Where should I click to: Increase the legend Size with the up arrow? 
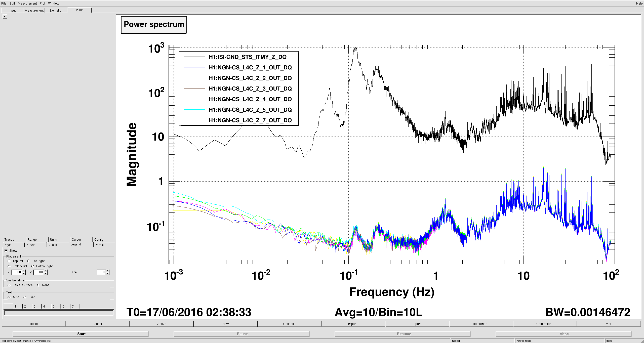108,271
